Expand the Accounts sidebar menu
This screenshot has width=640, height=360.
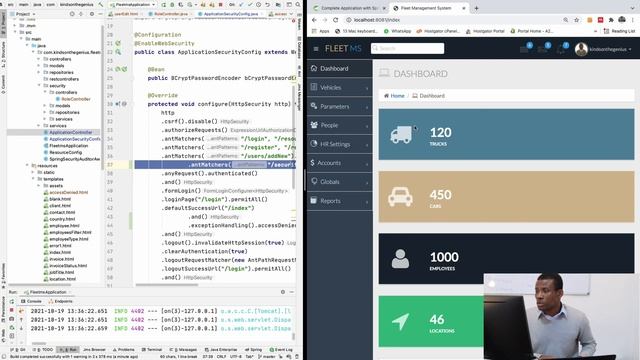point(339,163)
